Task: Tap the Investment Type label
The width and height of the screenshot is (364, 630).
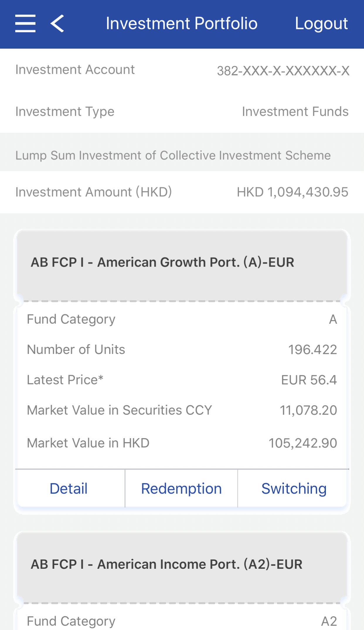Action: pos(65,112)
